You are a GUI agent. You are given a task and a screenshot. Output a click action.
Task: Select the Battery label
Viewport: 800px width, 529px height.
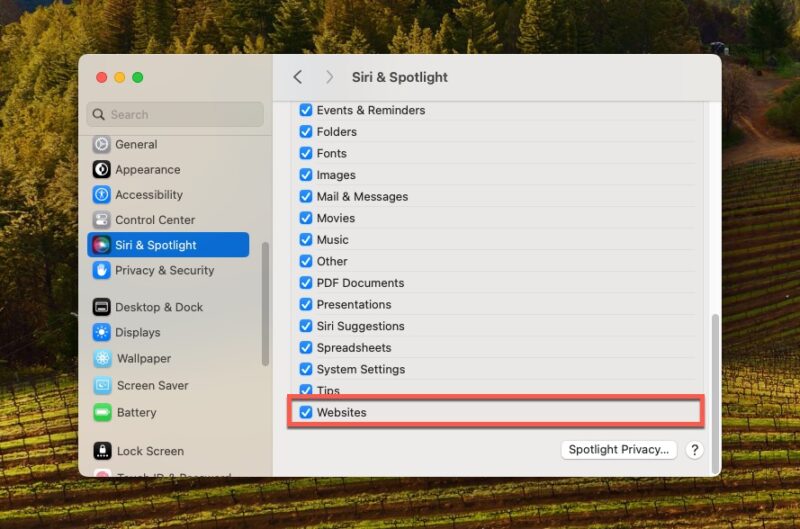pyautogui.click(x=137, y=412)
